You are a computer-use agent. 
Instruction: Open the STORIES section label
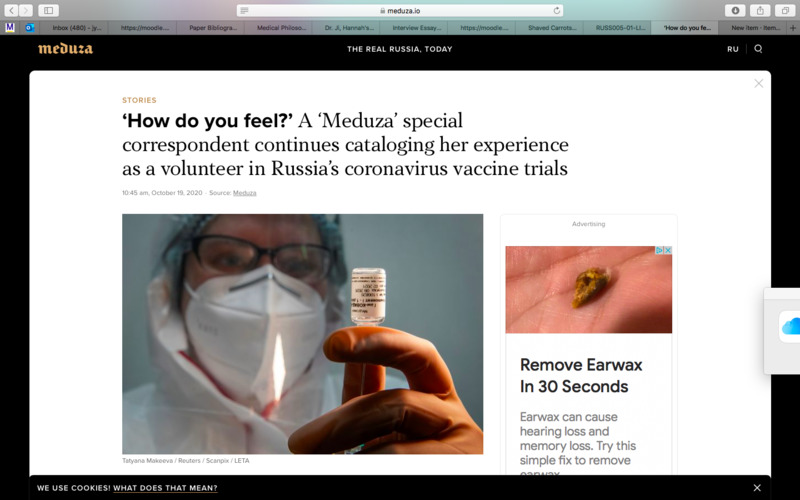139,100
